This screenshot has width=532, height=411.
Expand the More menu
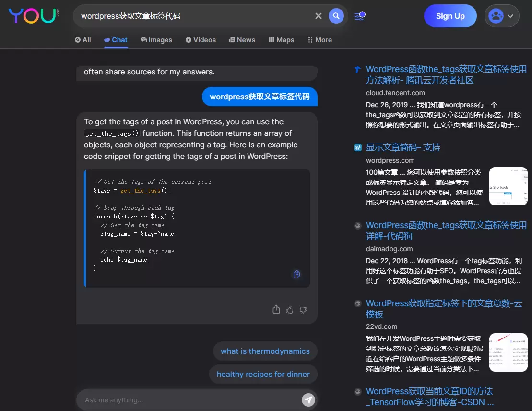319,40
